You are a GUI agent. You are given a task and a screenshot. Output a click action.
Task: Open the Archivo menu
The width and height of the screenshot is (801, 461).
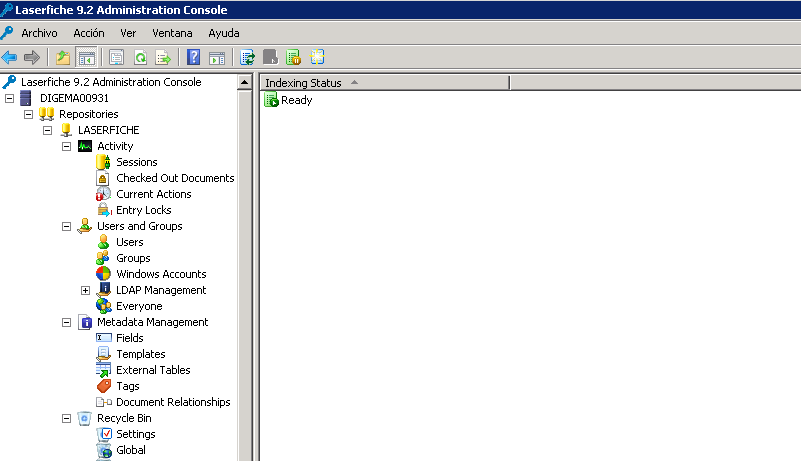39,33
